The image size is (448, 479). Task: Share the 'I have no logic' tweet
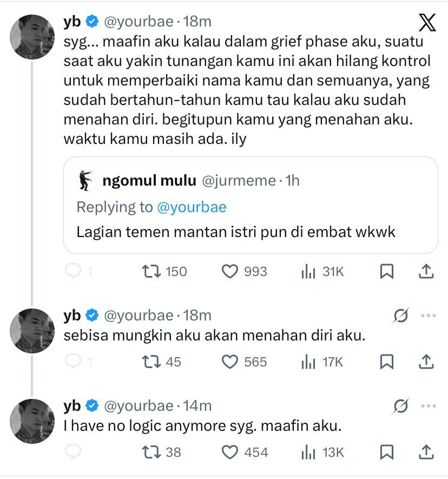click(x=426, y=451)
